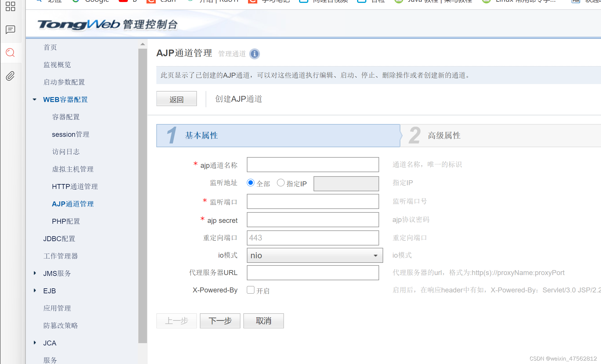Open the io模式 nio dropdown
Image resolution: width=601 pixels, height=364 pixels.
315,255
